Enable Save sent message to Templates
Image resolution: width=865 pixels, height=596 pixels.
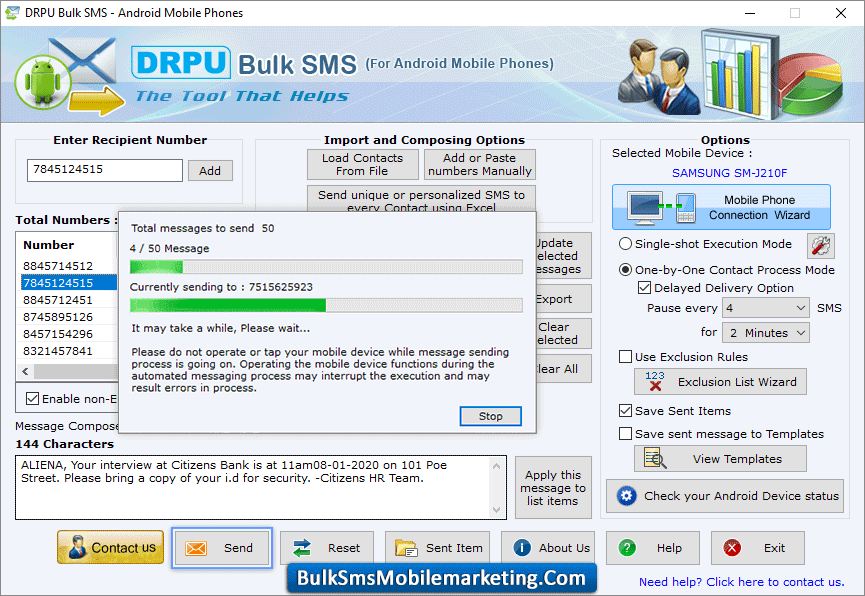point(625,434)
